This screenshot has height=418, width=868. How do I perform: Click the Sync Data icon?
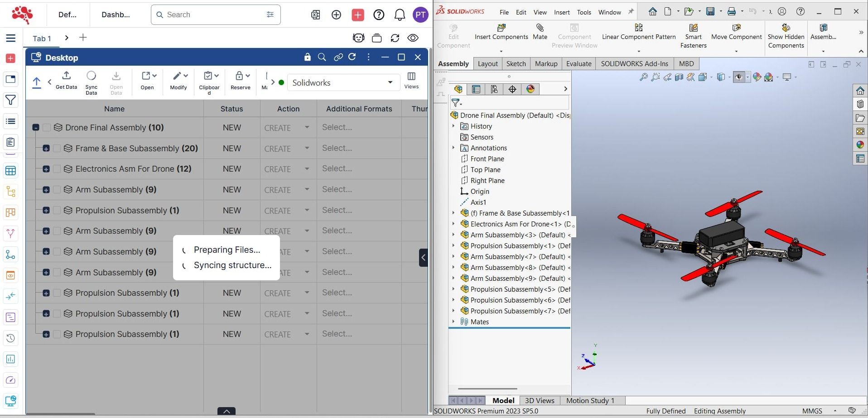(x=91, y=76)
